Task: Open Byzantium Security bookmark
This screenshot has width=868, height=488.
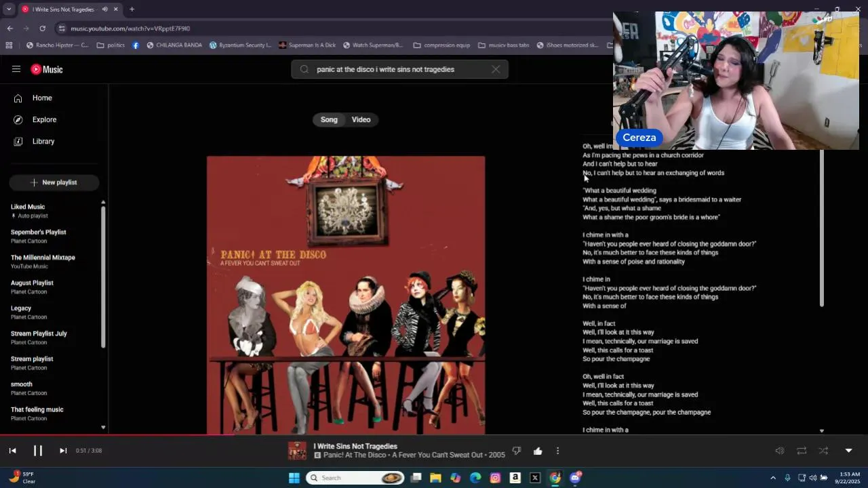Action: (240, 45)
